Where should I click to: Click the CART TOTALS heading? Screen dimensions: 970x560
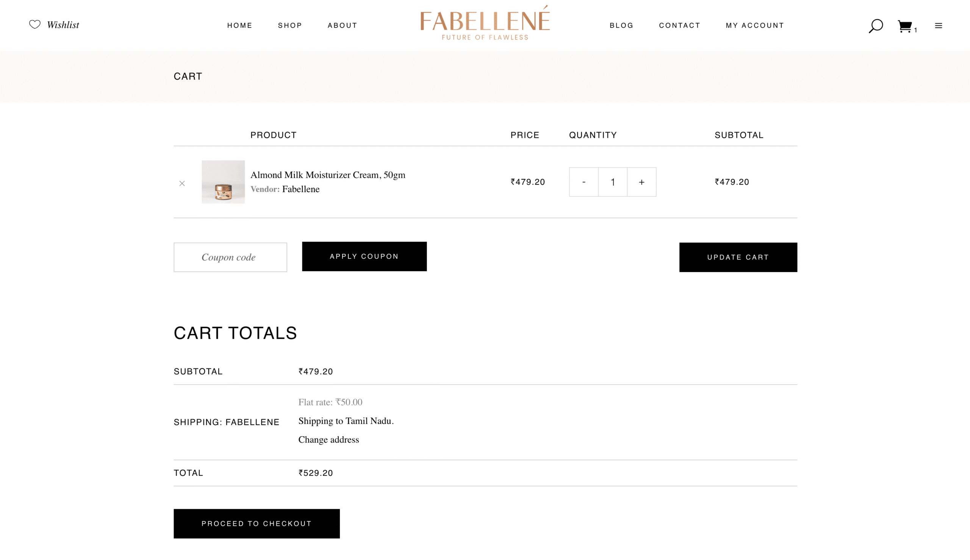pyautogui.click(x=235, y=333)
